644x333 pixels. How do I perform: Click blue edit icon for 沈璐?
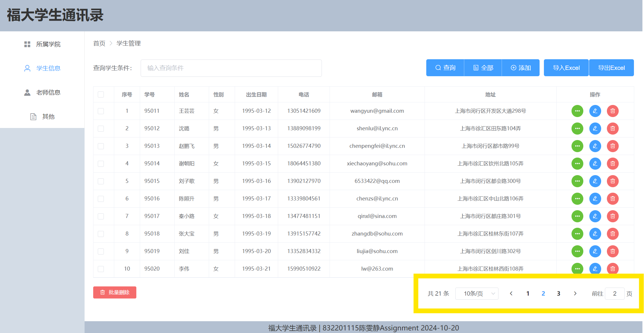click(595, 129)
